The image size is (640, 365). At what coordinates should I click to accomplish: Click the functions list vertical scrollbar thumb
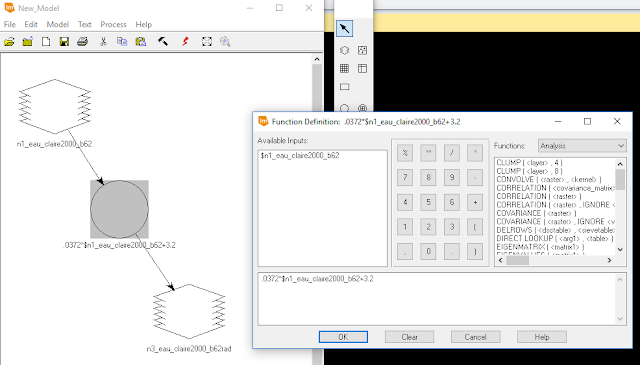pyautogui.click(x=620, y=179)
